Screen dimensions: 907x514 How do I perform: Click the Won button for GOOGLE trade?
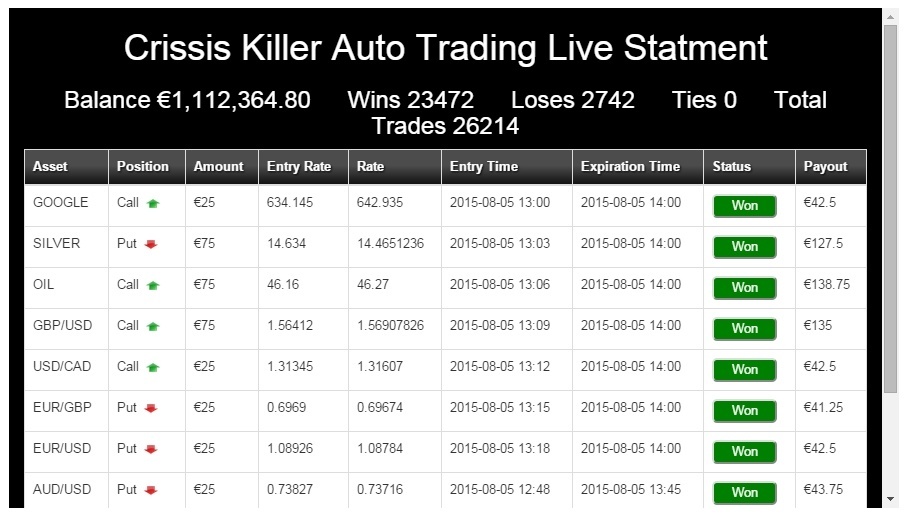click(744, 205)
